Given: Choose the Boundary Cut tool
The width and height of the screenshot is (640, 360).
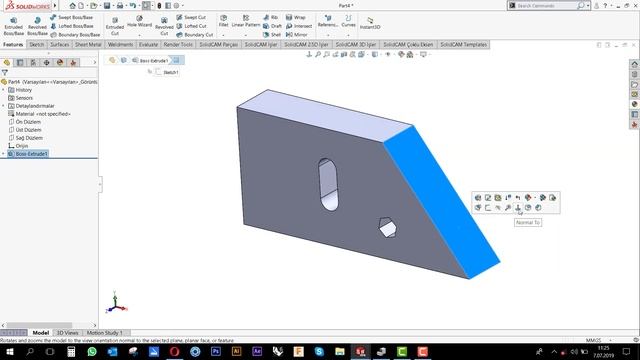Looking at the screenshot, I should pyautogui.click(x=195, y=35).
